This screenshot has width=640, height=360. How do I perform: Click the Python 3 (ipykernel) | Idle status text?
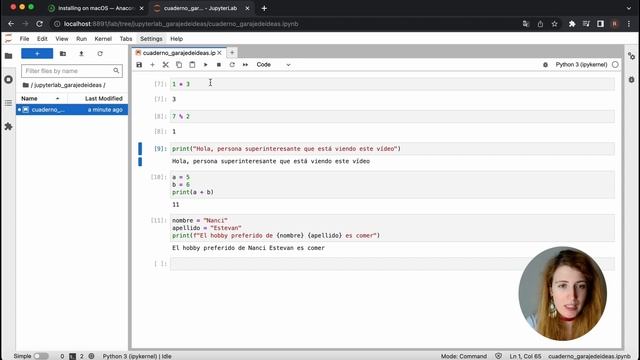point(137,356)
